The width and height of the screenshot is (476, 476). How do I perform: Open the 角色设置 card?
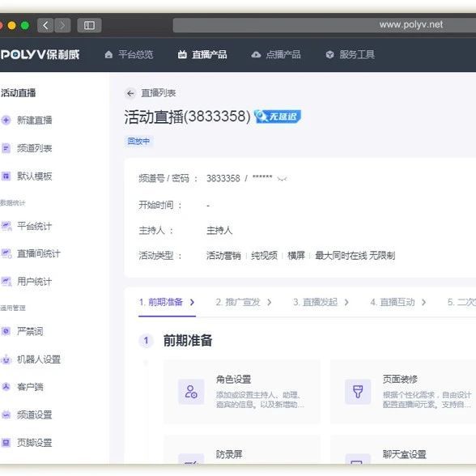pos(242,392)
